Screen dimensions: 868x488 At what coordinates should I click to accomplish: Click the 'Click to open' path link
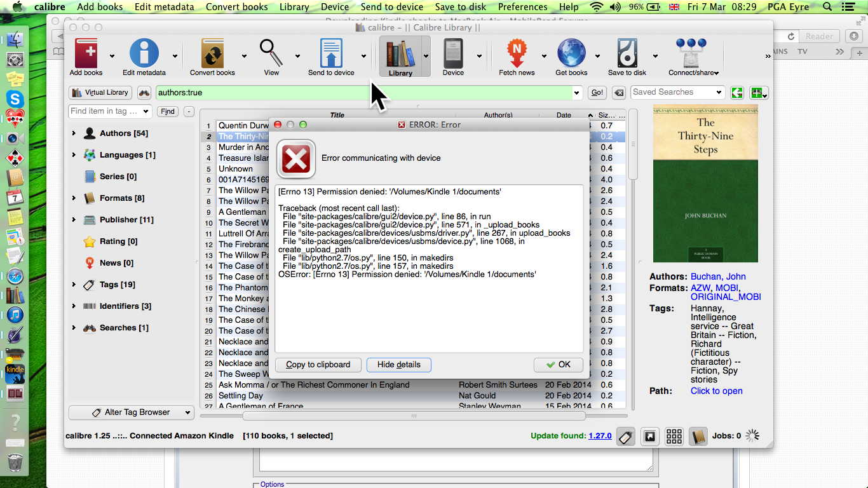[x=717, y=391]
